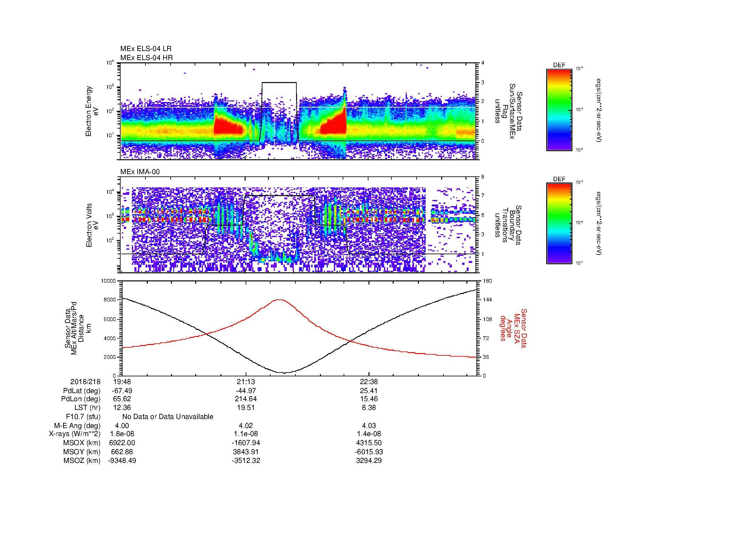756x534 pixels.
Task: Click the 'Electron Energy eV' axis label
Action: tap(92, 111)
